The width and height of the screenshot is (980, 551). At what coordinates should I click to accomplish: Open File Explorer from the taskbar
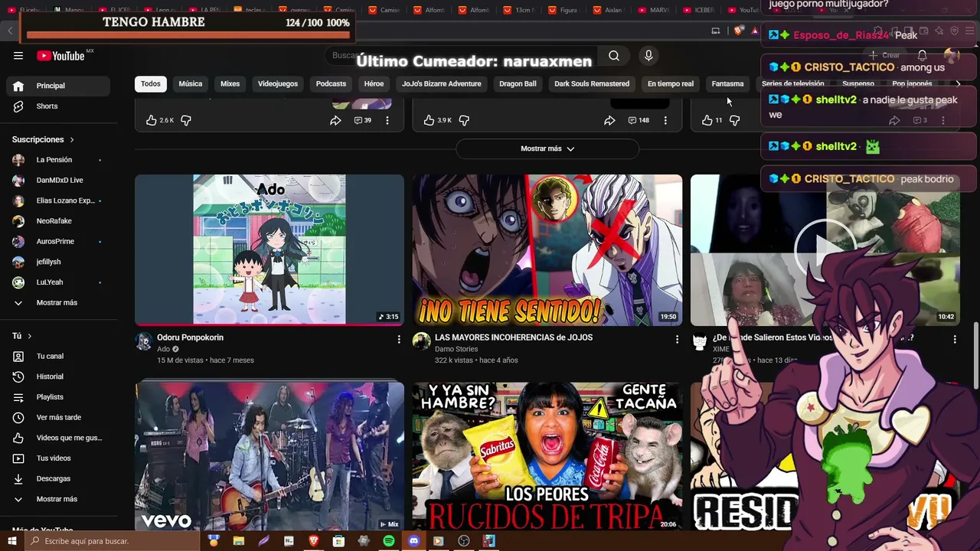239,541
